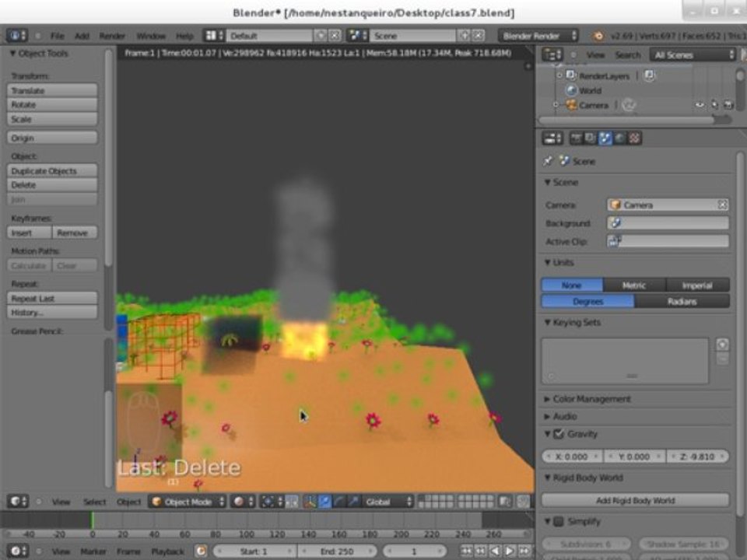This screenshot has width=747, height=560.
Task: Switch to World properties tab icon
Action: click(620, 138)
